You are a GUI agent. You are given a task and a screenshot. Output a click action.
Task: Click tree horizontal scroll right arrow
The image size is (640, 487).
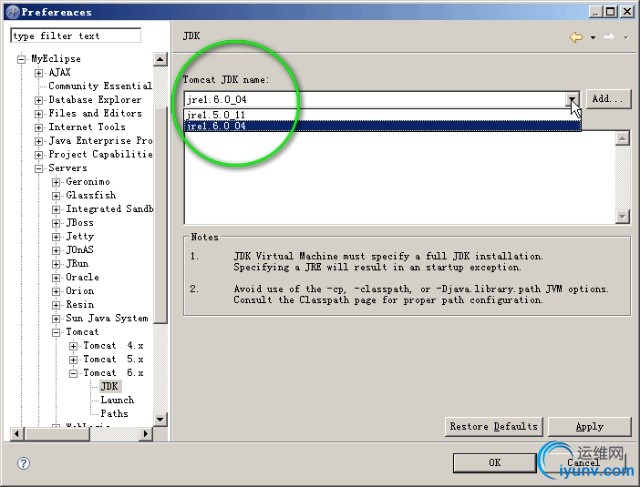point(145,434)
